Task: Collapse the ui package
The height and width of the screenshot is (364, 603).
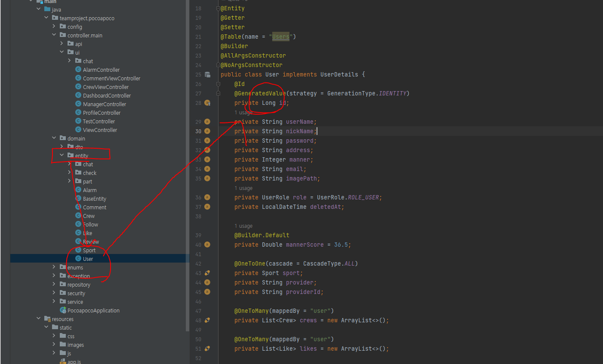Action: (62, 52)
